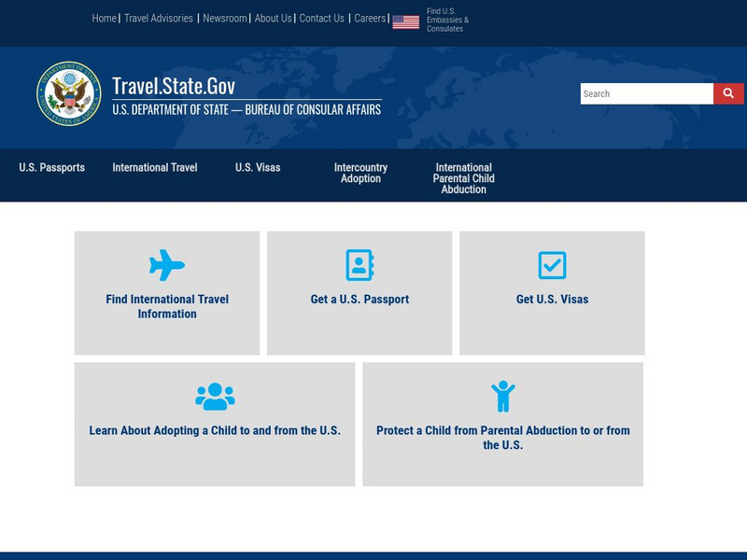Image resolution: width=747 pixels, height=560 pixels.
Task: Go to Newsroom page
Action: click(x=225, y=18)
